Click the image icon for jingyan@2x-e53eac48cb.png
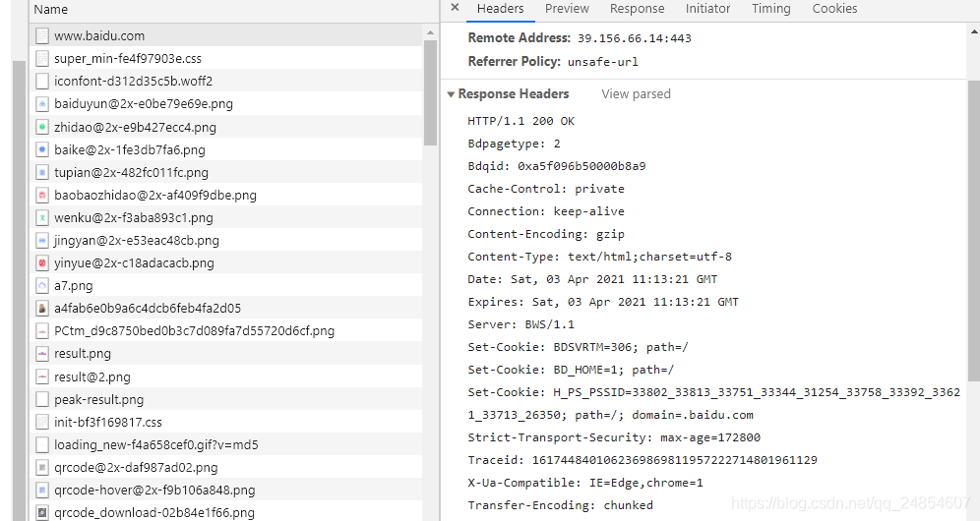This screenshot has width=980, height=521. [x=42, y=240]
